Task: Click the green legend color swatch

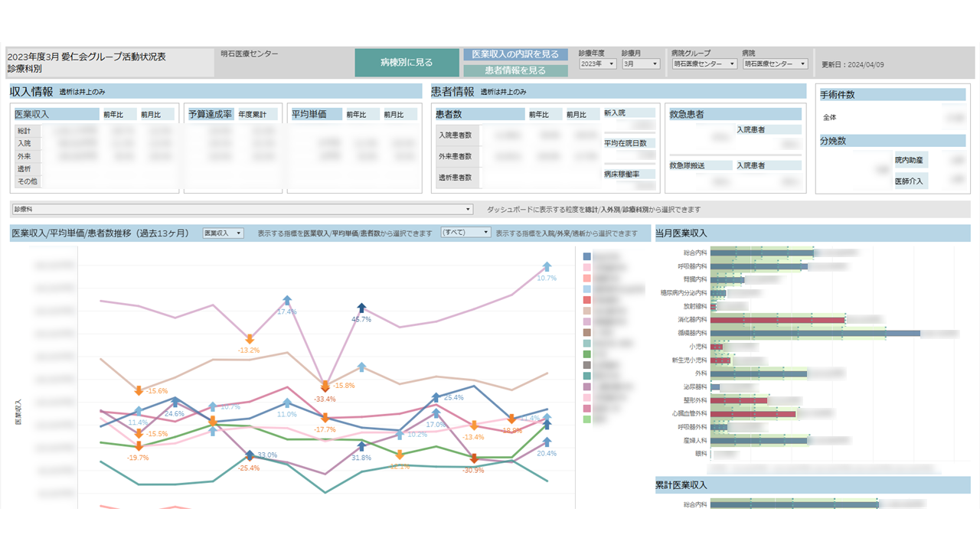Action: [x=587, y=354]
